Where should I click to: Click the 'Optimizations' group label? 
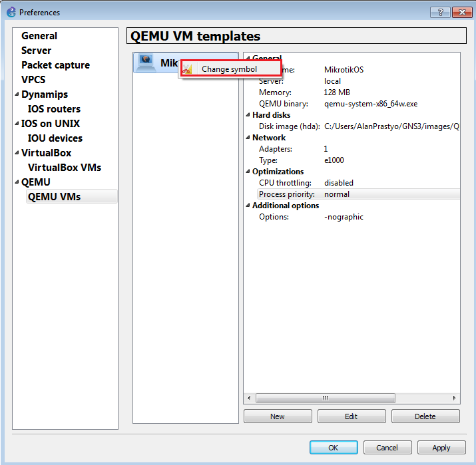278,172
